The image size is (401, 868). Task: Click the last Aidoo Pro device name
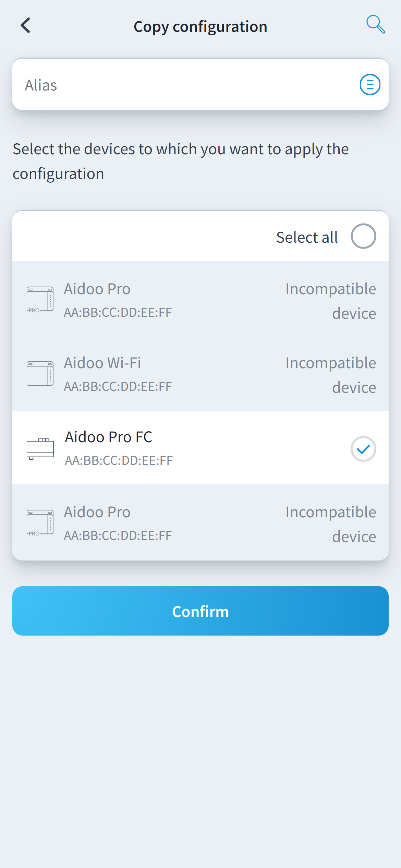(x=97, y=512)
